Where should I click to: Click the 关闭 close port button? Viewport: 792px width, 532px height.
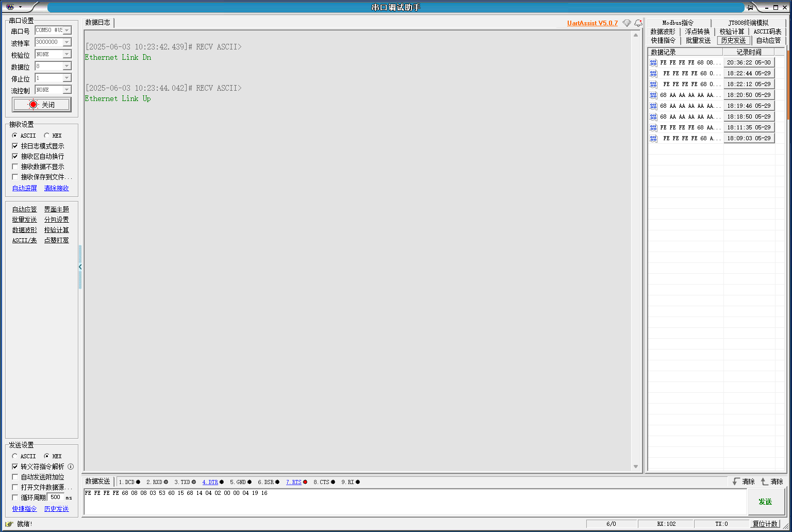pos(41,105)
